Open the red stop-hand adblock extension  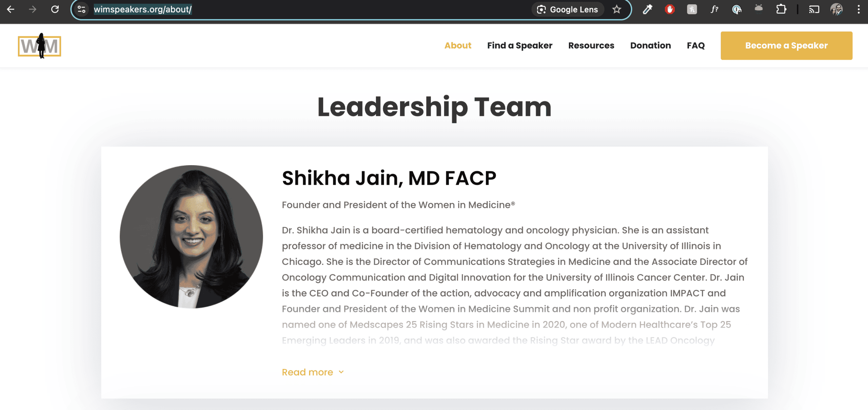pos(670,9)
